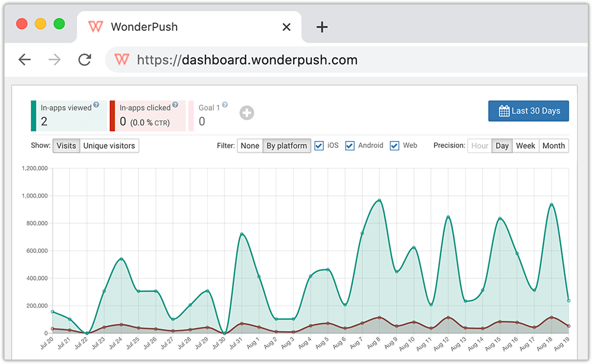Viewport: 592px width, 364px height.
Task: Click the browser forward arrow
Action: [x=54, y=60]
